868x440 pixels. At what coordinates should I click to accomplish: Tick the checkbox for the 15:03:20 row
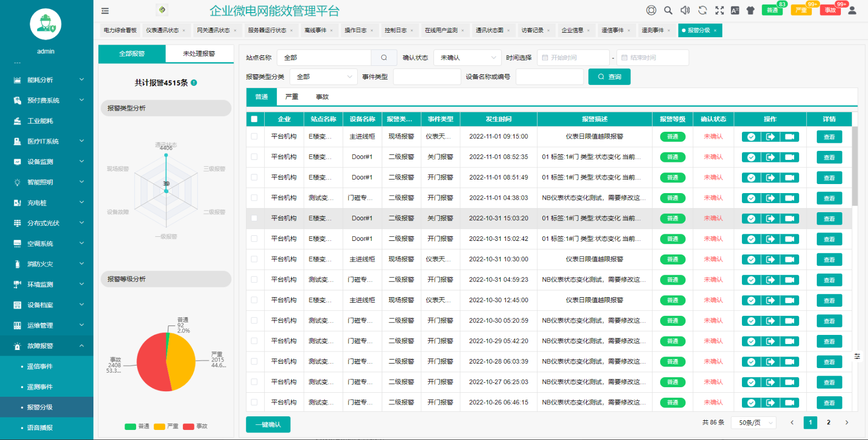tap(254, 218)
